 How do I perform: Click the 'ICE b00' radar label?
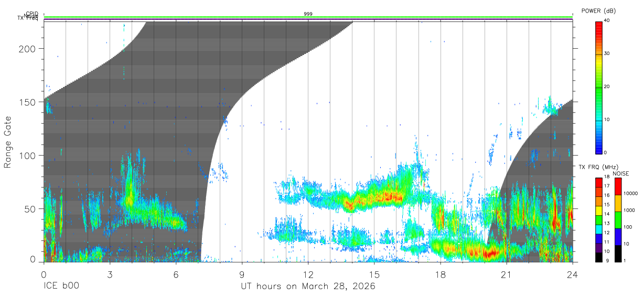[60, 287]
